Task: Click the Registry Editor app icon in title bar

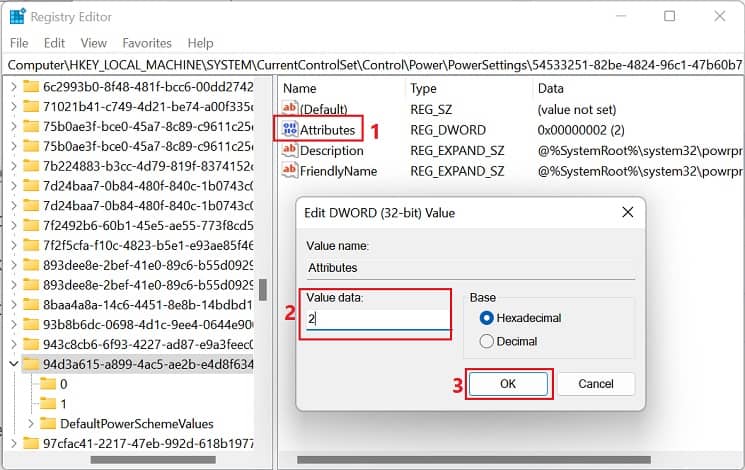Action: pos(18,16)
